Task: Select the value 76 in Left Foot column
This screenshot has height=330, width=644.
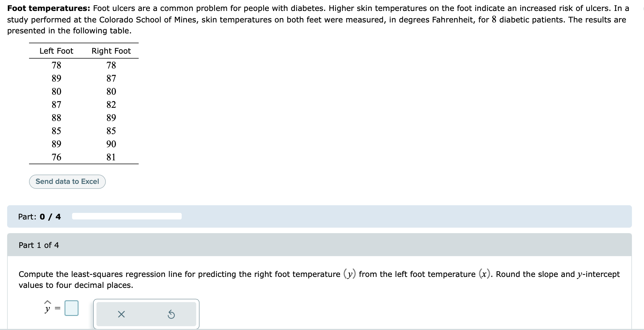Action: (56, 157)
